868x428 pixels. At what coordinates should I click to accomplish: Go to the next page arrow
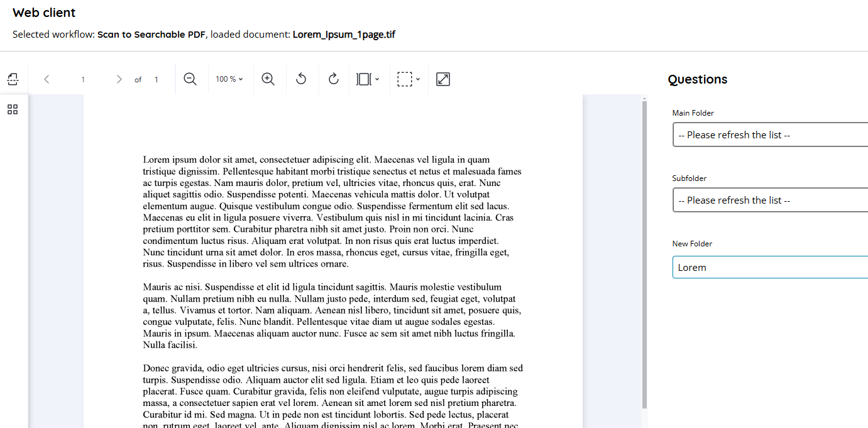119,79
